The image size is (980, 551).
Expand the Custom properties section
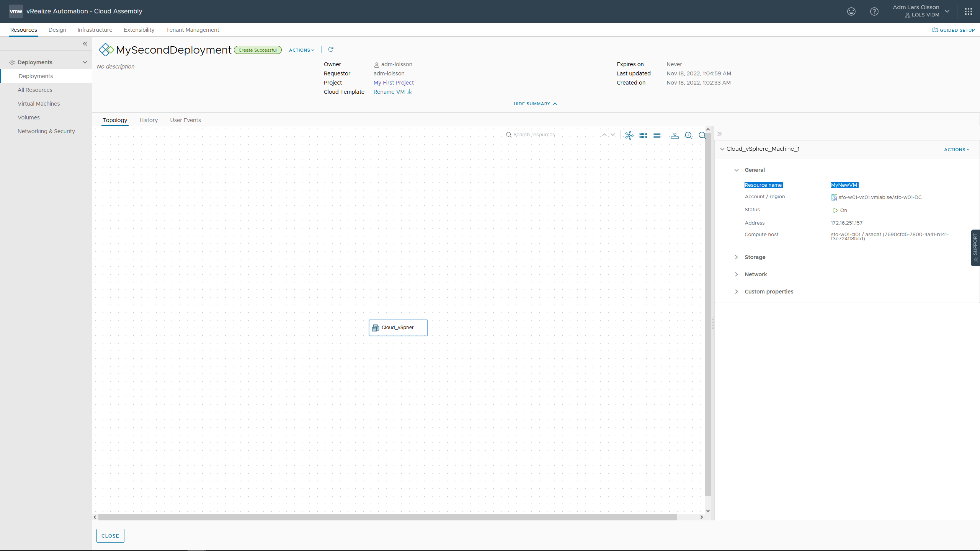pyautogui.click(x=737, y=292)
